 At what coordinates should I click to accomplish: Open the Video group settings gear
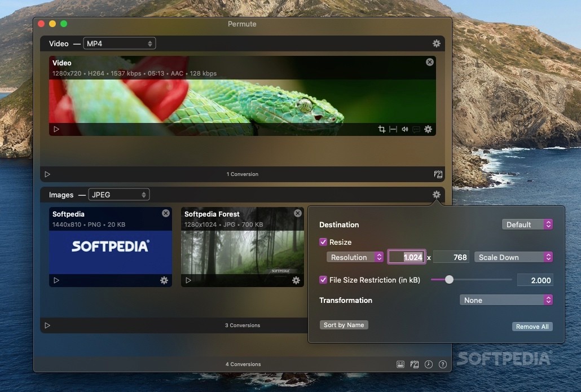(x=437, y=43)
